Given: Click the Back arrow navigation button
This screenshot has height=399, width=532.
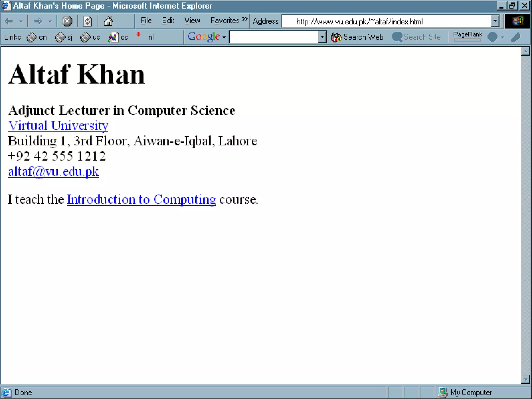Looking at the screenshot, I should tap(9, 21).
